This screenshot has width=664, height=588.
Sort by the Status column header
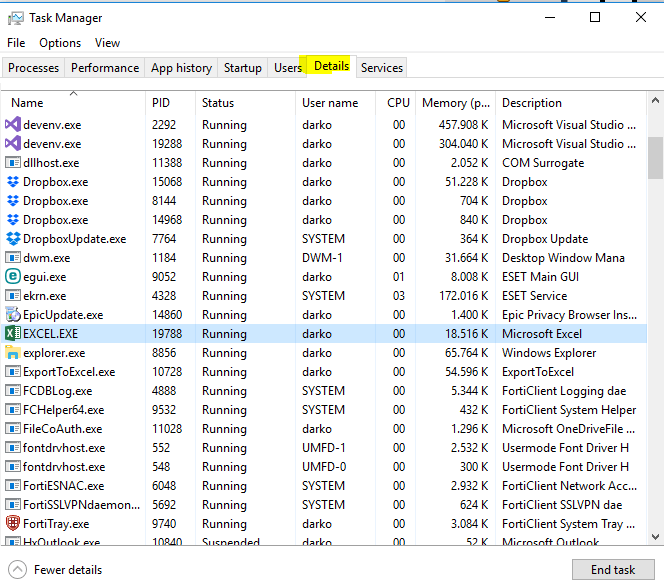pos(245,102)
